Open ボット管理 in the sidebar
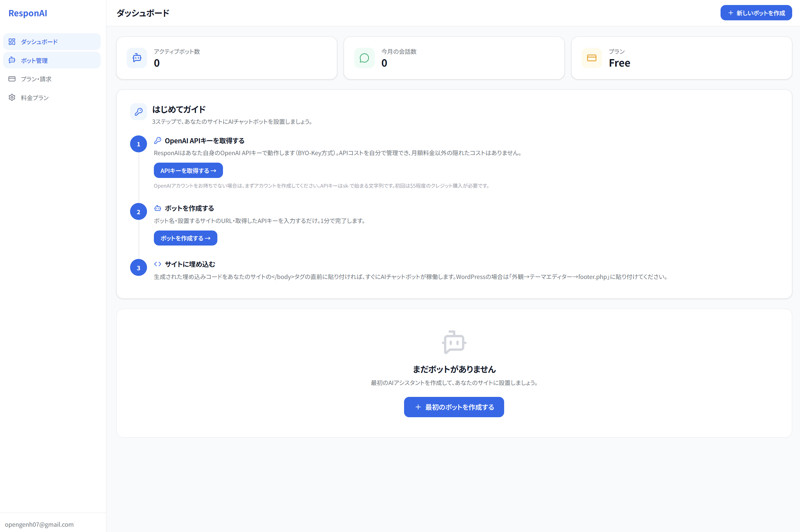Image resolution: width=800 pixels, height=532 pixels. click(x=52, y=60)
